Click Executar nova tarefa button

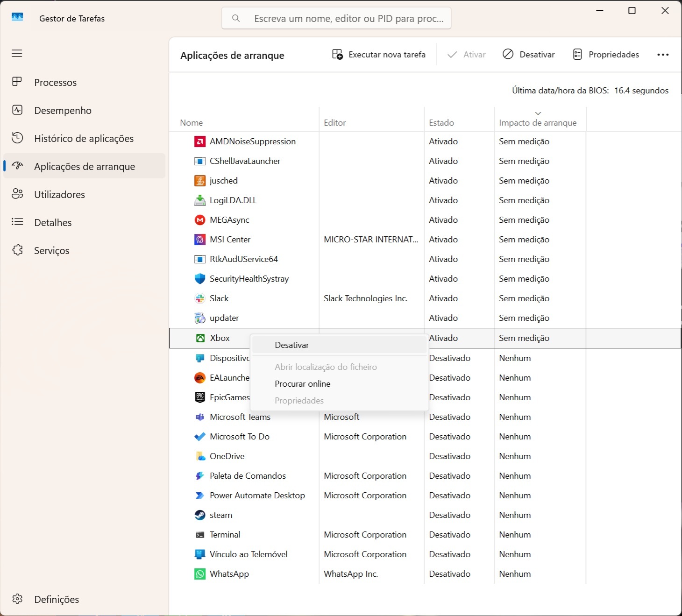(x=379, y=55)
